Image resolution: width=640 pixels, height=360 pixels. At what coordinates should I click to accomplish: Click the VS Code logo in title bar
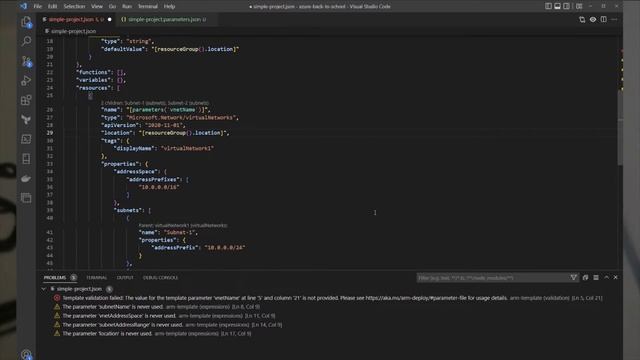[x=23, y=6]
